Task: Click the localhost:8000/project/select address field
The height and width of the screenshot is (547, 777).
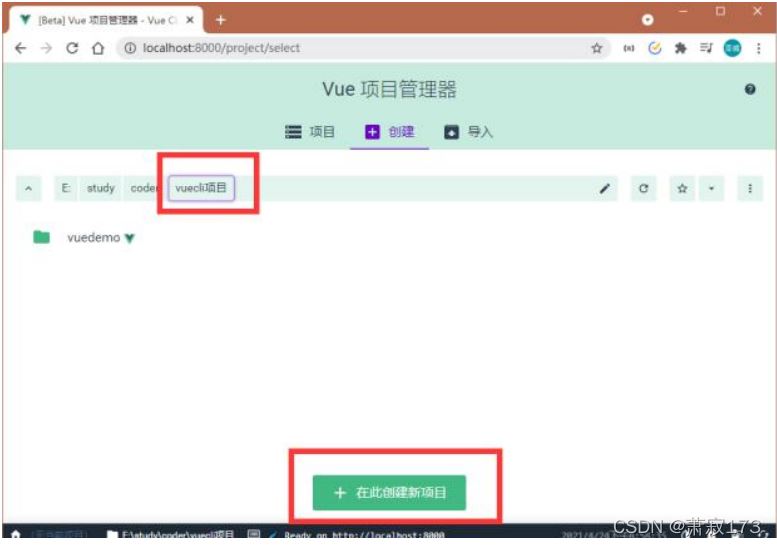Action: 364,48
